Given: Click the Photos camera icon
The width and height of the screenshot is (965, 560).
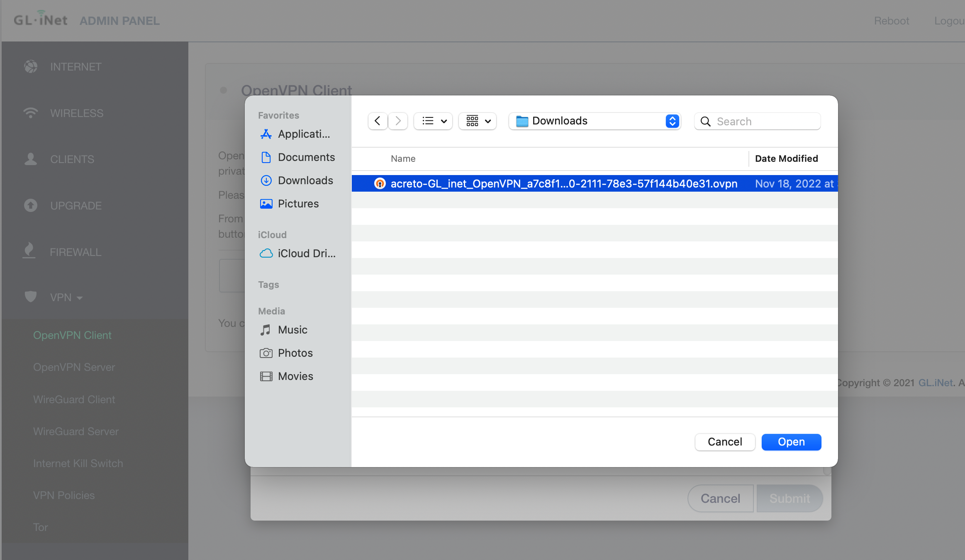Looking at the screenshot, I should pos(266,353).
